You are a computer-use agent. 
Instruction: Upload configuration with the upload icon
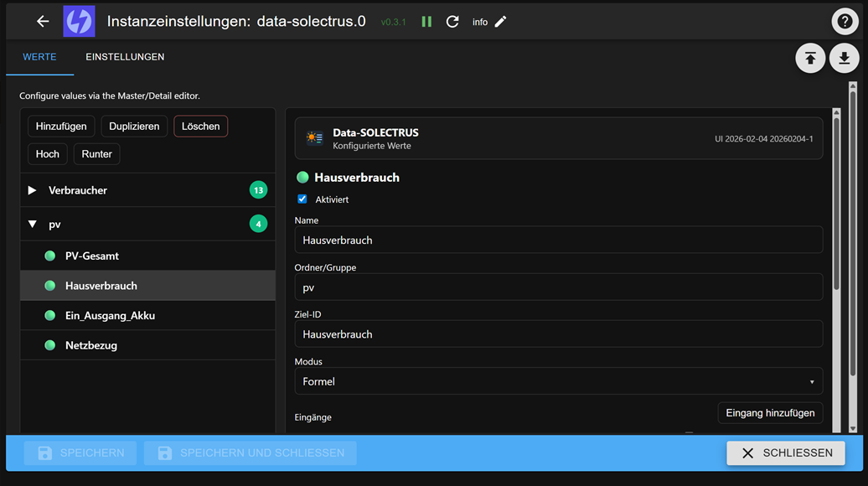coord(810,58)
